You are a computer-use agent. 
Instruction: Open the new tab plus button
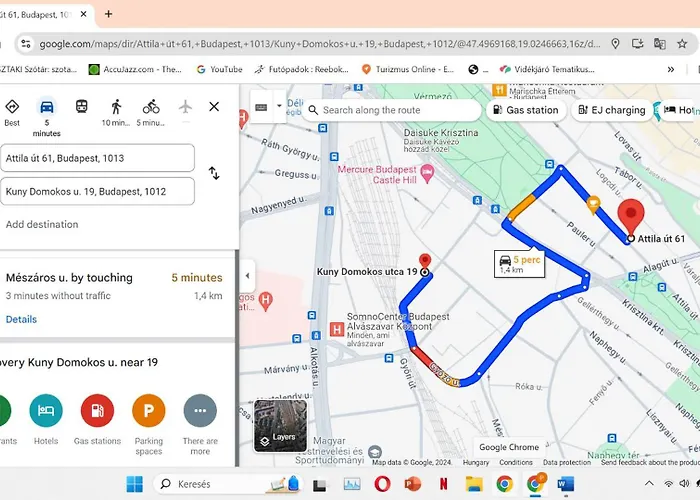point(108,14)
